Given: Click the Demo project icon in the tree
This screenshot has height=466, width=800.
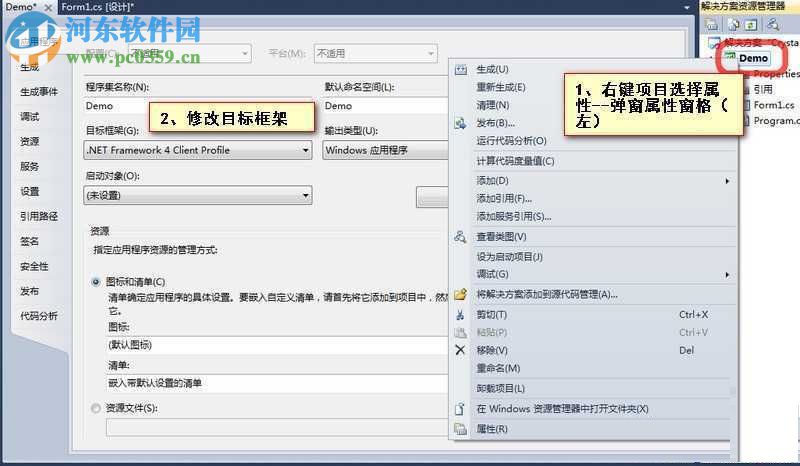Looking at the screenshot, I should point(731,57).
